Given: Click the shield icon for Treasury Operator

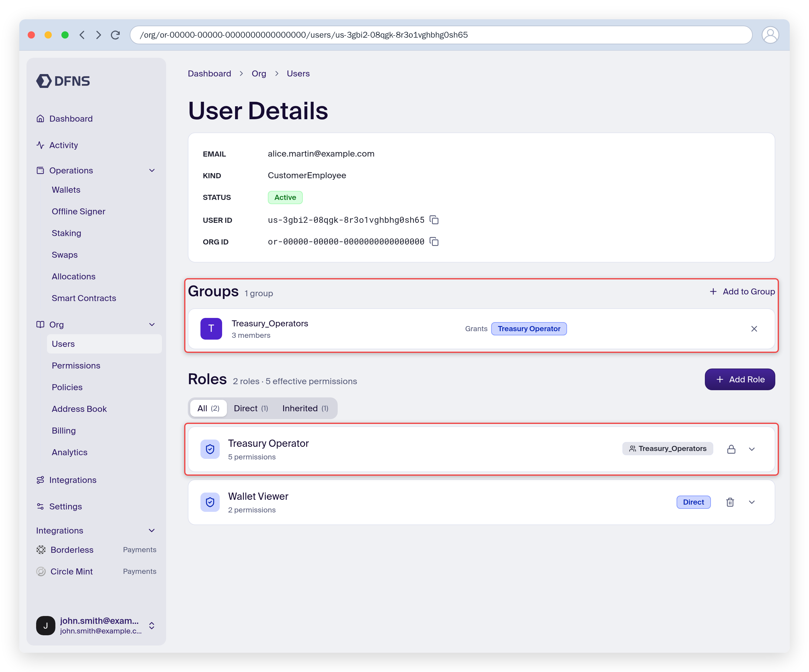Looking at the screenshot, I should pyautogui.click(x=210, y=449).
